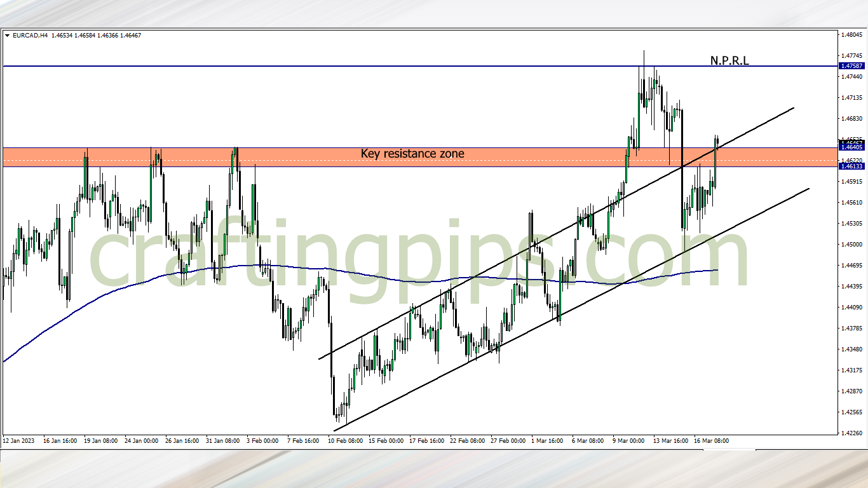
Task: Click the 1.43480 price axis value
Action: point(851,349)
